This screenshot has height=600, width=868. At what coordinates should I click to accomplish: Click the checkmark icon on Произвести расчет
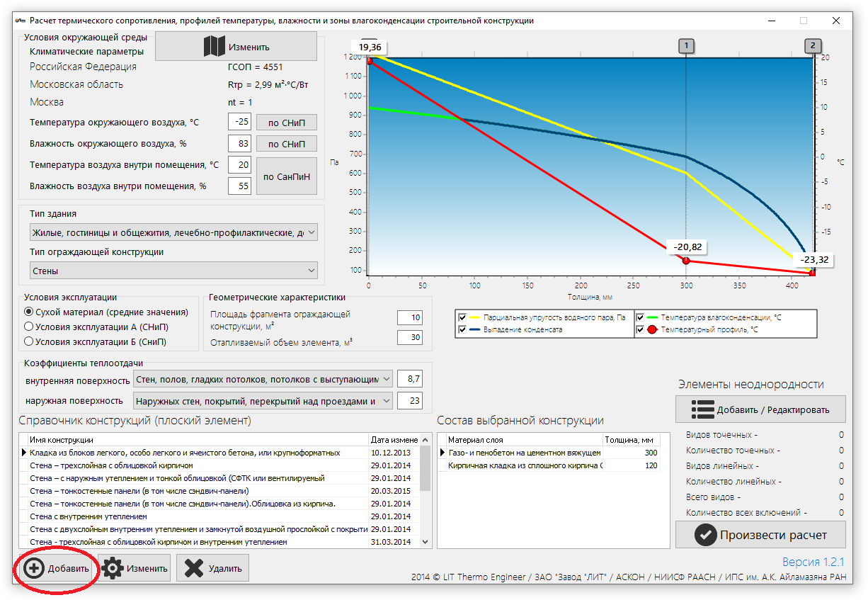[705, 535]
